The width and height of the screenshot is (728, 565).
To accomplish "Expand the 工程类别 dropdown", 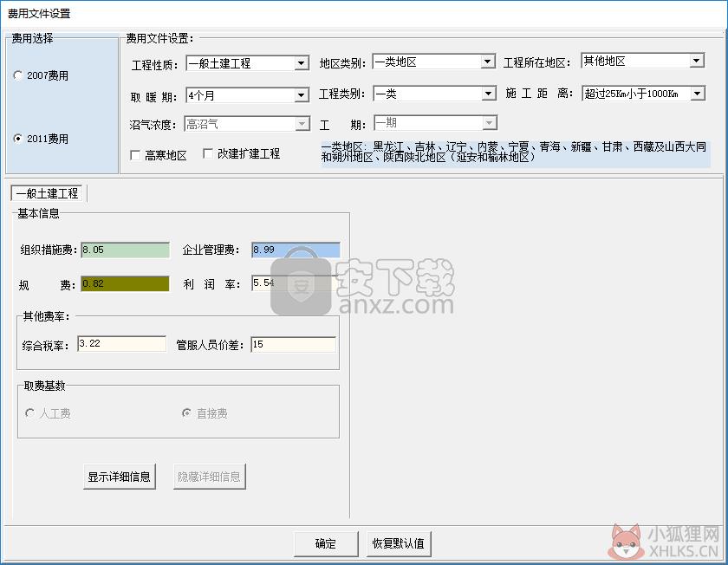I will point(489,94).
